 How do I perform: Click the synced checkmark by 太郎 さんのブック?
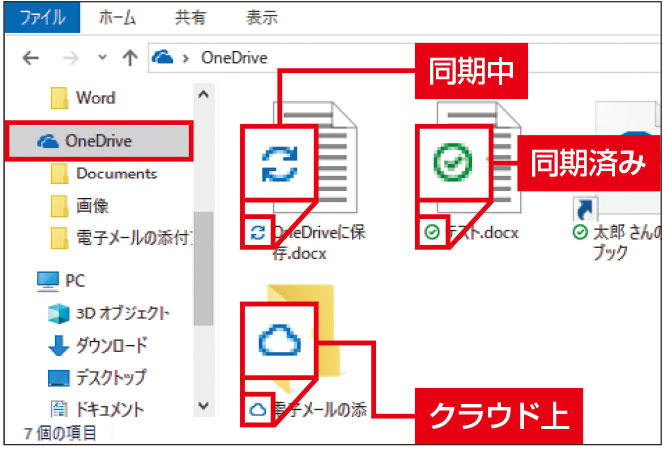580,232
